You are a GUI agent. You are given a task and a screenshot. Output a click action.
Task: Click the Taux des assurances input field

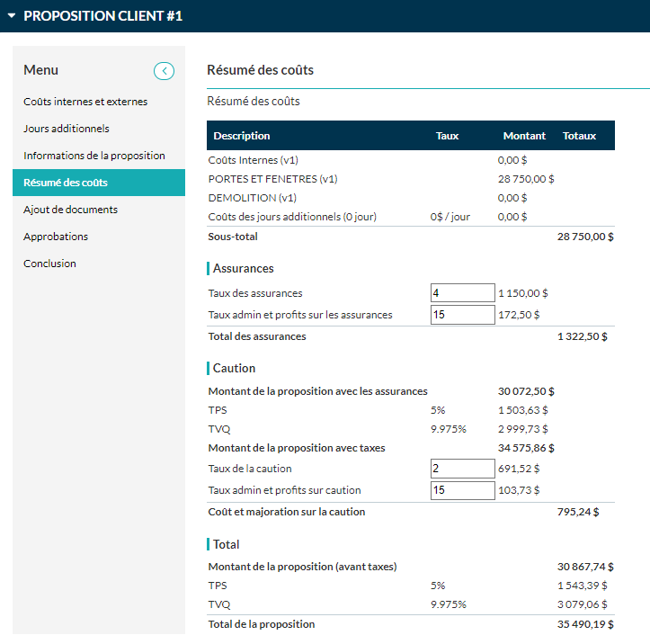pos(463,292)
